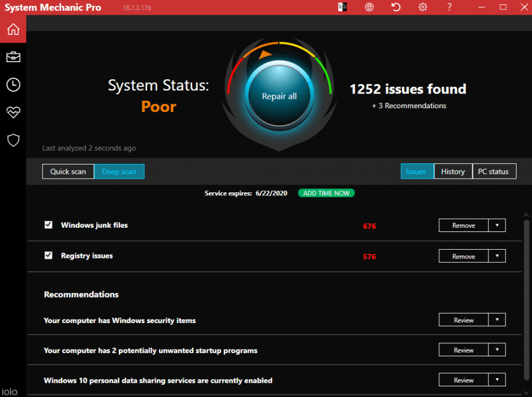This screenshot has width=532, height=397.
Task: Select the Quick scan option
Action: click(68, 172)
